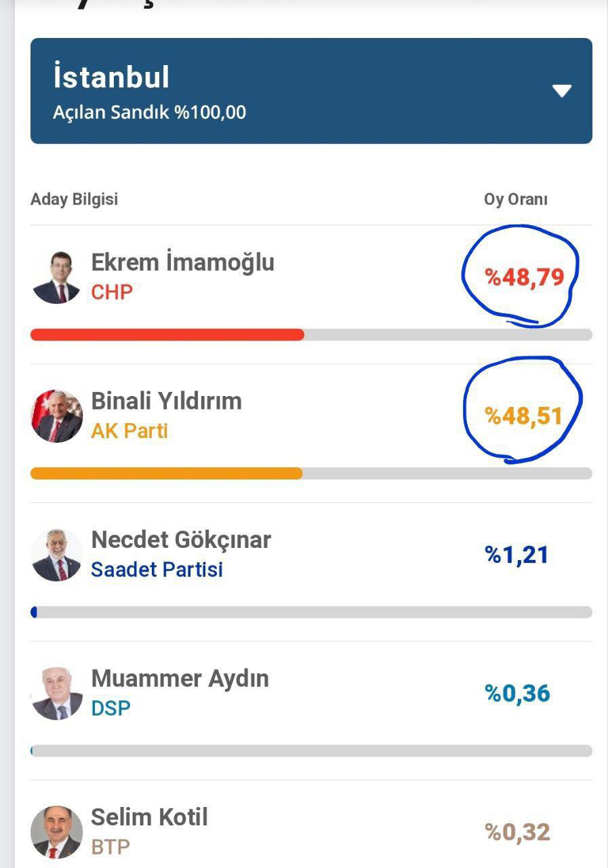
Task: Click the İstanbul city title
Action: (111, 77)
